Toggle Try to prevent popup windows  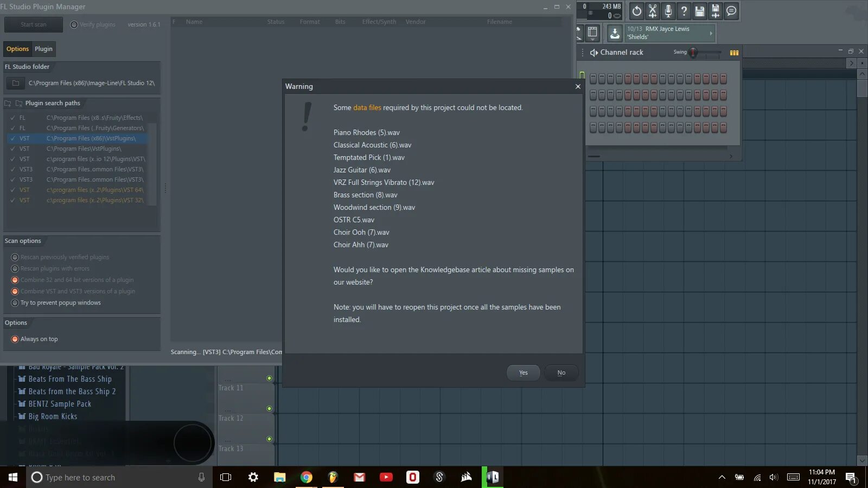coord(15,303)
